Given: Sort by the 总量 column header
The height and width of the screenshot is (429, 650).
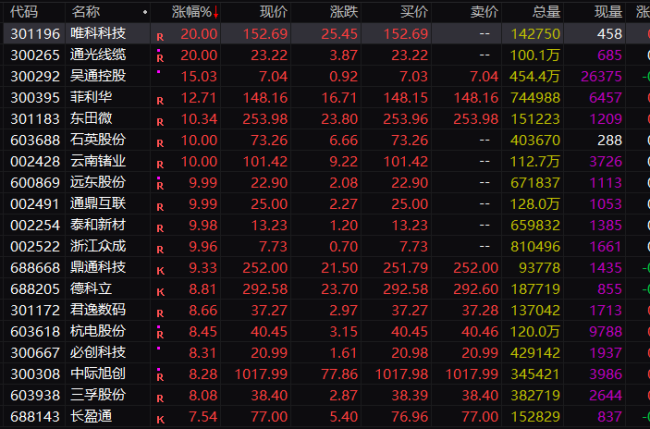Looking at the screenshot, I should pyautogui.click(x=546, y=12).
